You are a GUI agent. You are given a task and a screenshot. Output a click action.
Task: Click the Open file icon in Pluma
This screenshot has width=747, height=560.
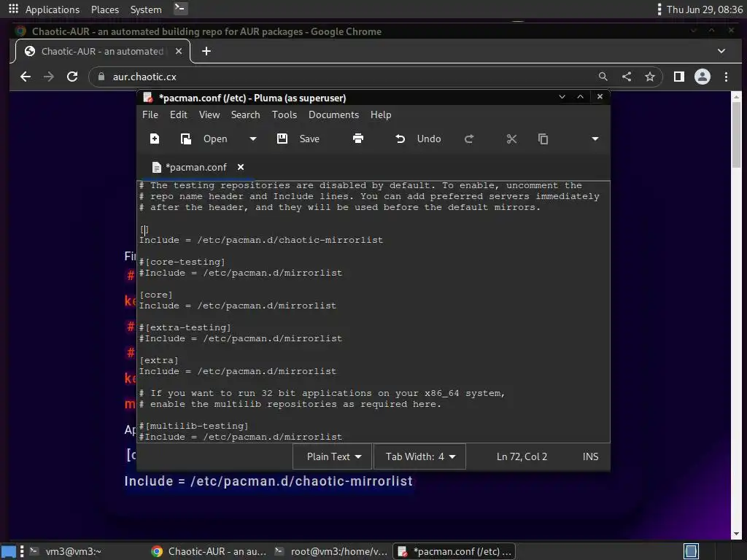pos(186,139)
